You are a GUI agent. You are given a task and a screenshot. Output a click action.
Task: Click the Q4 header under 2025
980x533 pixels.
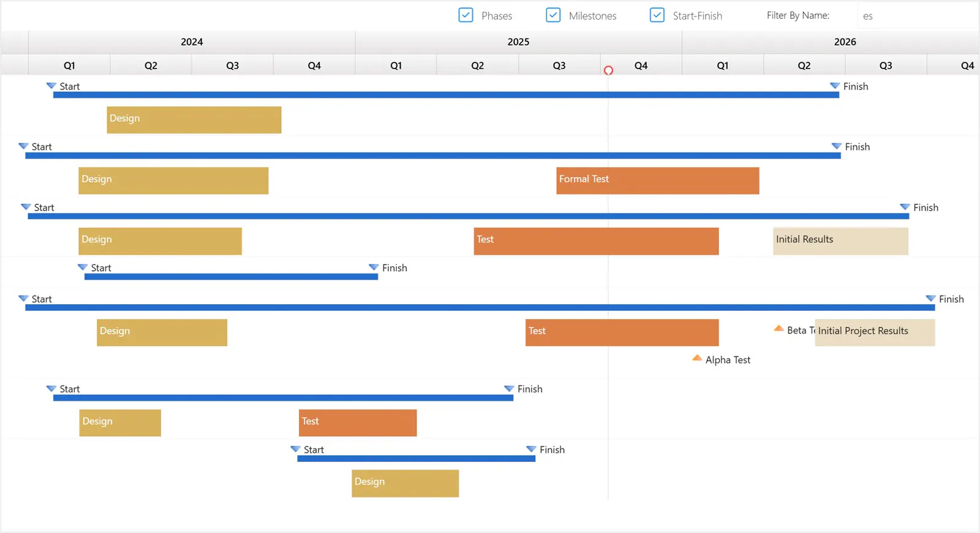[x=641, y=65]
